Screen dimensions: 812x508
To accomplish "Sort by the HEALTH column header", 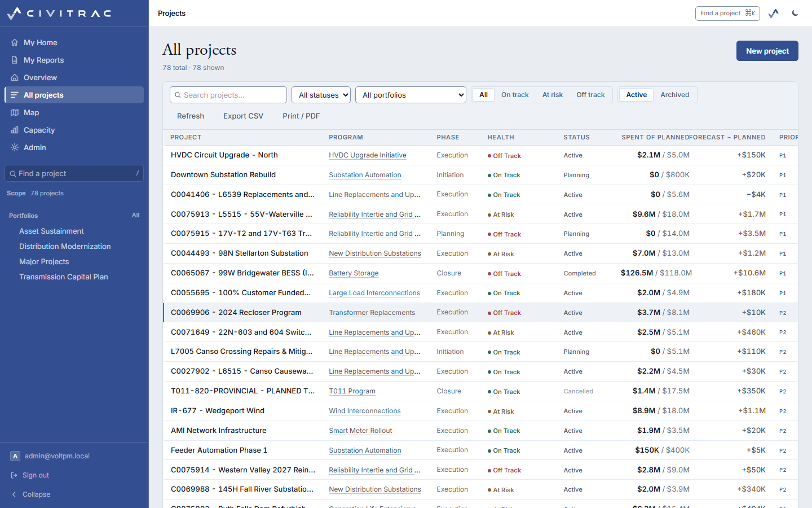I will tap(501, 137).
